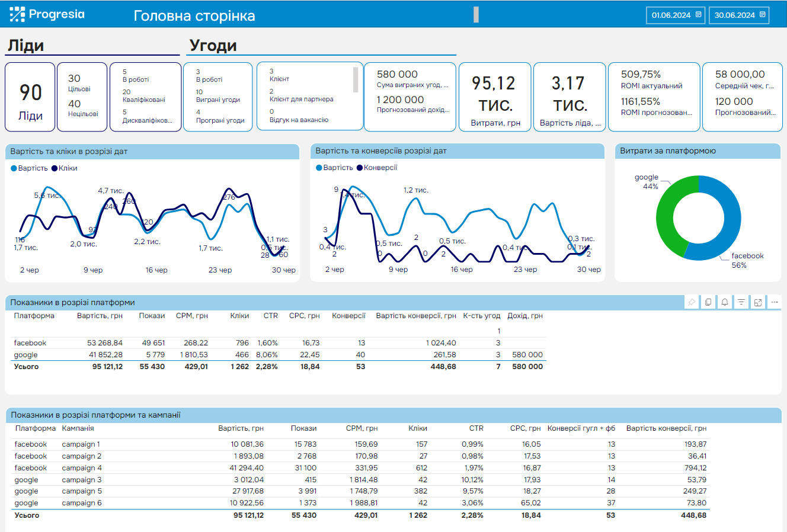Sort campaign table by Кампанія header
This screenshot has width=787, height=532.
click(78, 428)
